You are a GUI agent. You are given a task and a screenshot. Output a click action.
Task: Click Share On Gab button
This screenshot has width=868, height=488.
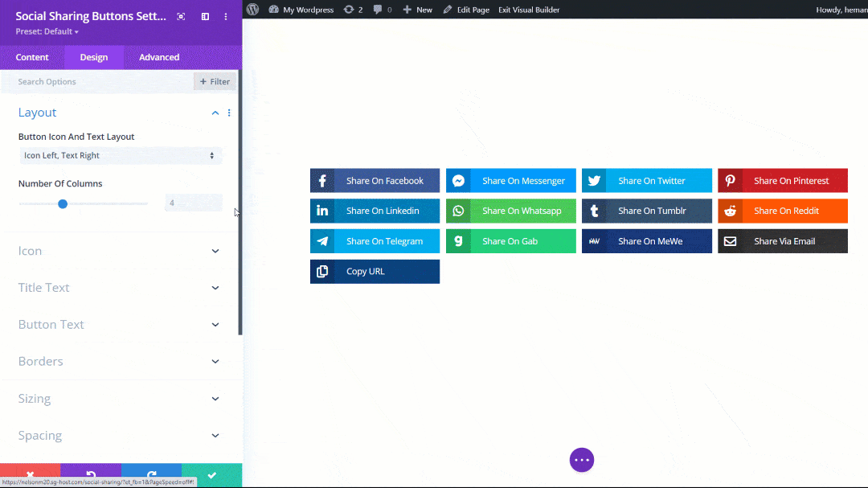(x=511, y=241)
